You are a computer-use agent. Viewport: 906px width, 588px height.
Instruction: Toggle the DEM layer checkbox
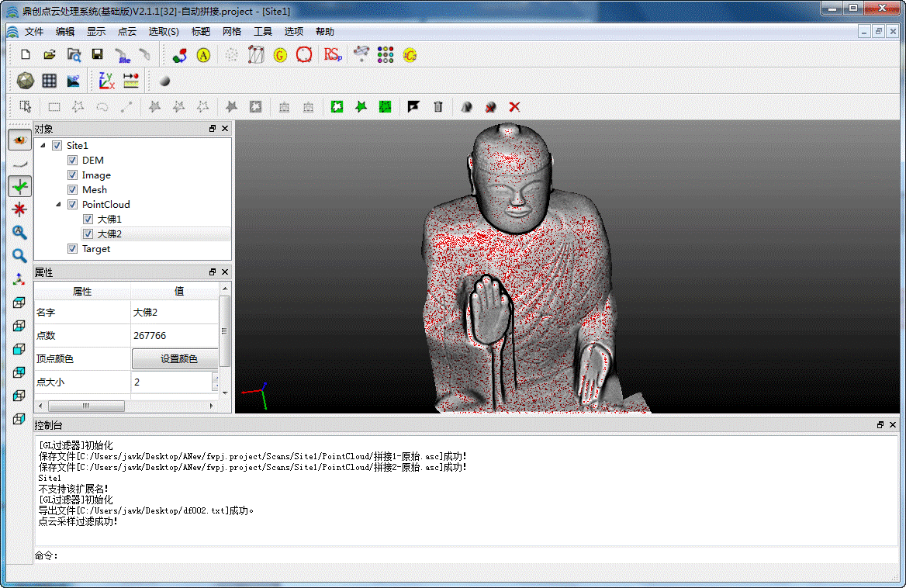(x=72, y=161)
